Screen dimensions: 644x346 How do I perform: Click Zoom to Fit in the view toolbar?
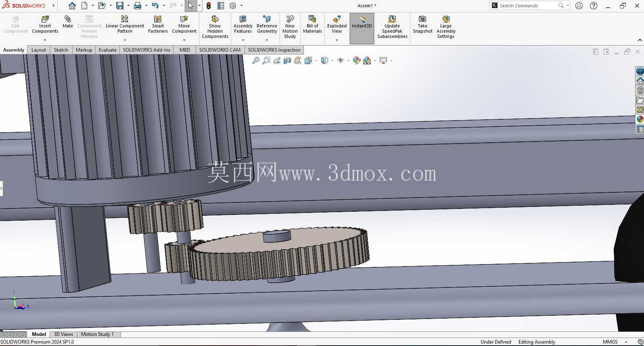(x=255, y=60)
